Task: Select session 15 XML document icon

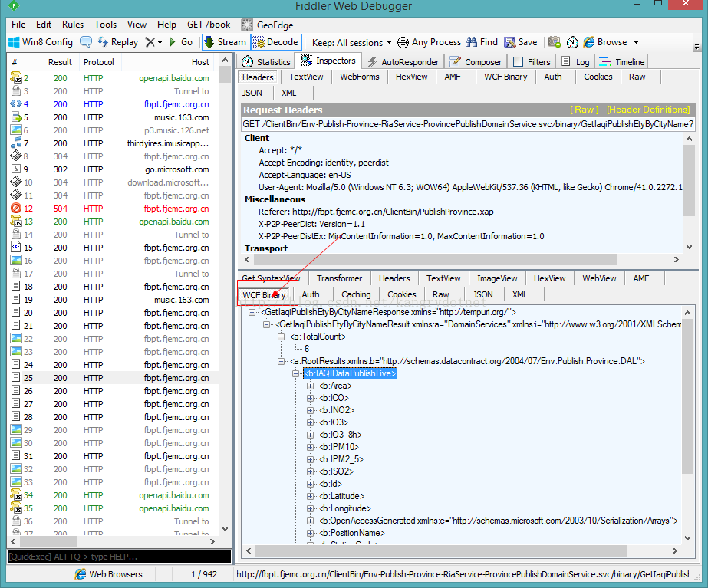Action: 16,248
